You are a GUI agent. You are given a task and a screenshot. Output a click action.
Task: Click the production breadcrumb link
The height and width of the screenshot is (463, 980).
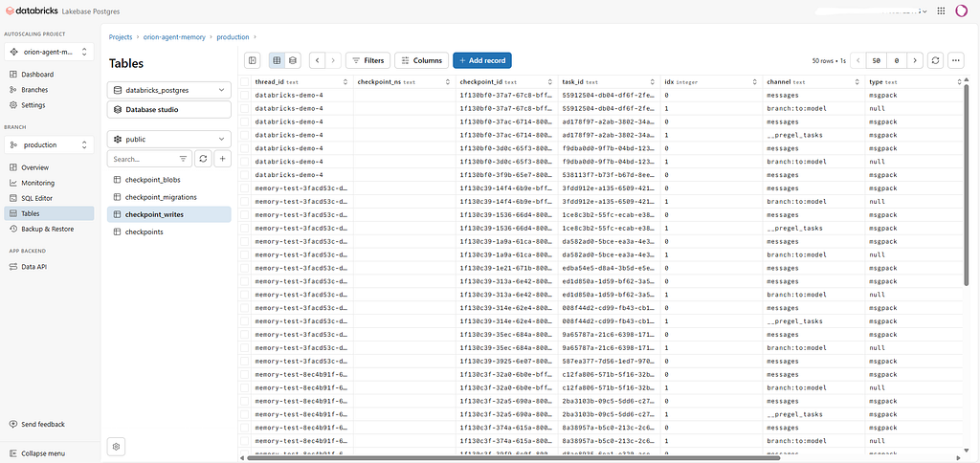coord(234,37)
